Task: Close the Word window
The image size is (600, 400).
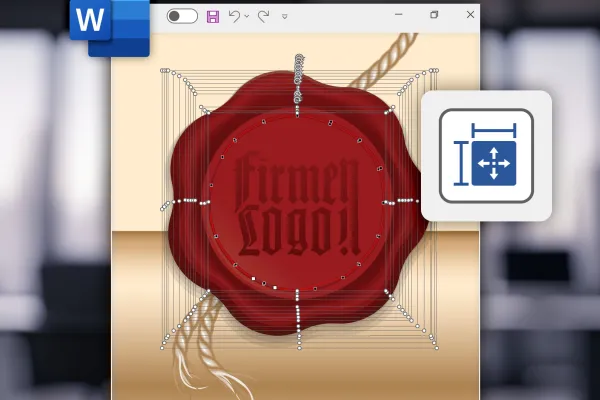Action: (470, 15)
